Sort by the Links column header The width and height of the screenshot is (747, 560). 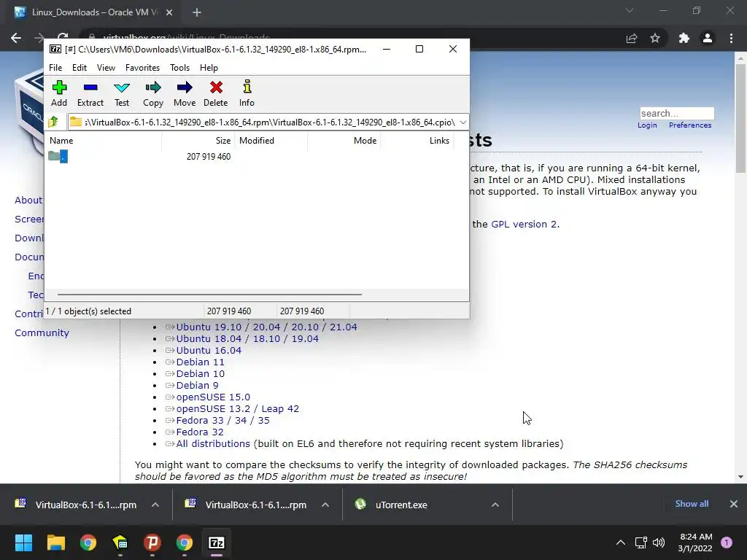(x=417, y=141)
